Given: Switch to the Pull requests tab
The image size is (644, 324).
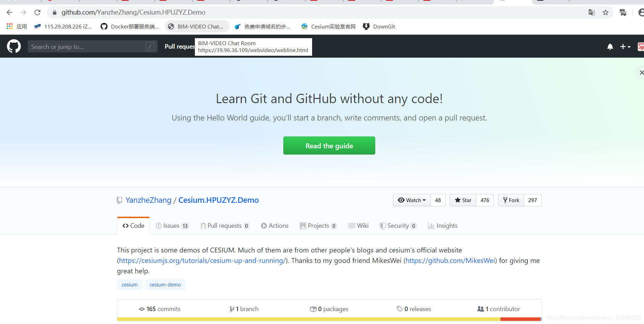Looking at the screenshot, I should pos(225,226).
